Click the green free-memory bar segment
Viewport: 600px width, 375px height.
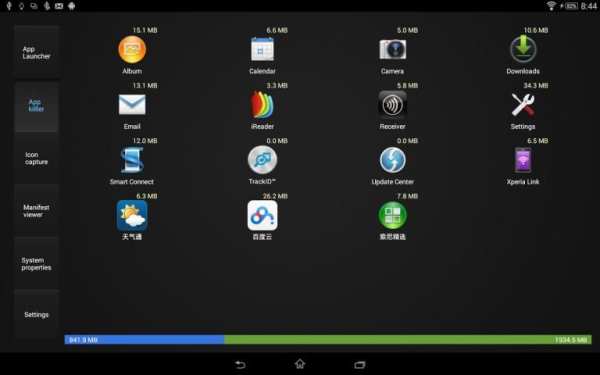408,339
